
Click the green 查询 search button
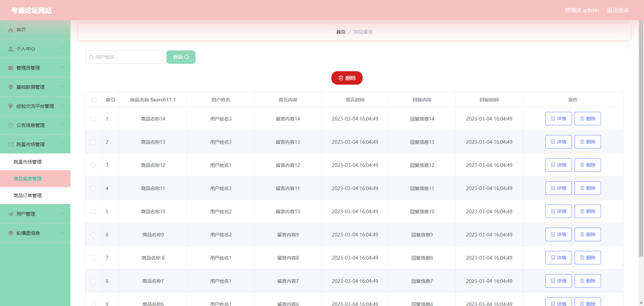point(181,57)
